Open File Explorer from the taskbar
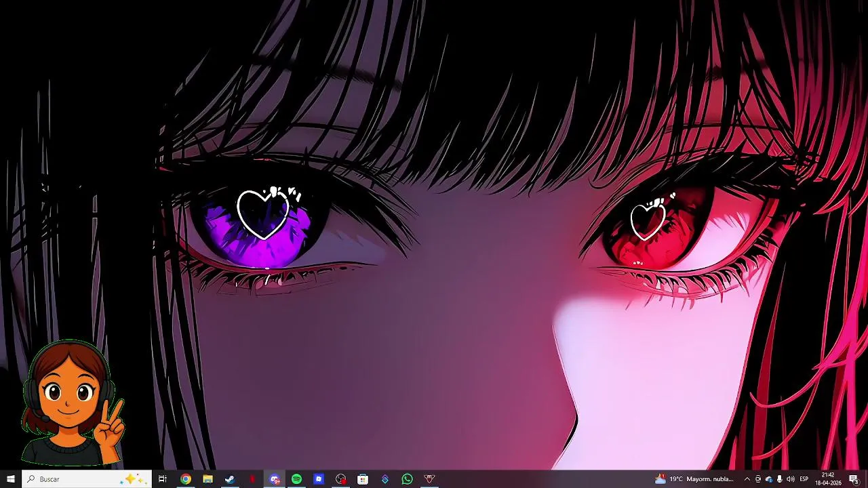 pyautogui.click(x=208, y=479)
